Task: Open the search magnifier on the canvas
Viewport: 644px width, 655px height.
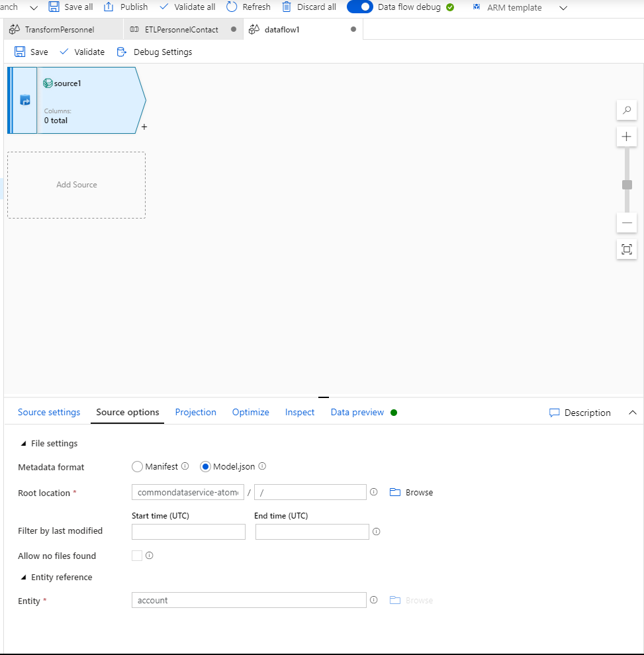Action: coord(626,110)
